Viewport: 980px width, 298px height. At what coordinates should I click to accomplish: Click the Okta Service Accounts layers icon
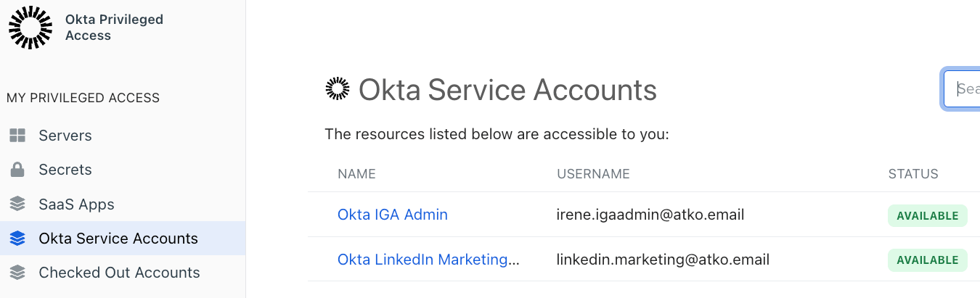(17, 239)
